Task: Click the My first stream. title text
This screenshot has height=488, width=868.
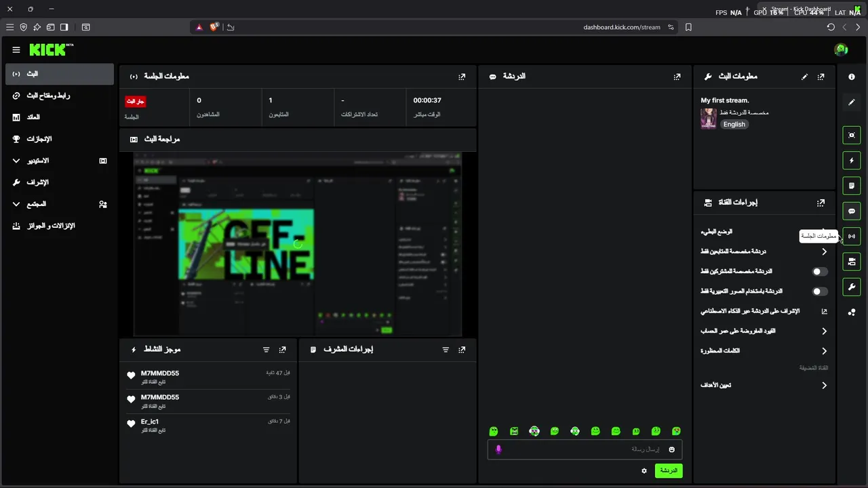Action: (725, 100)
